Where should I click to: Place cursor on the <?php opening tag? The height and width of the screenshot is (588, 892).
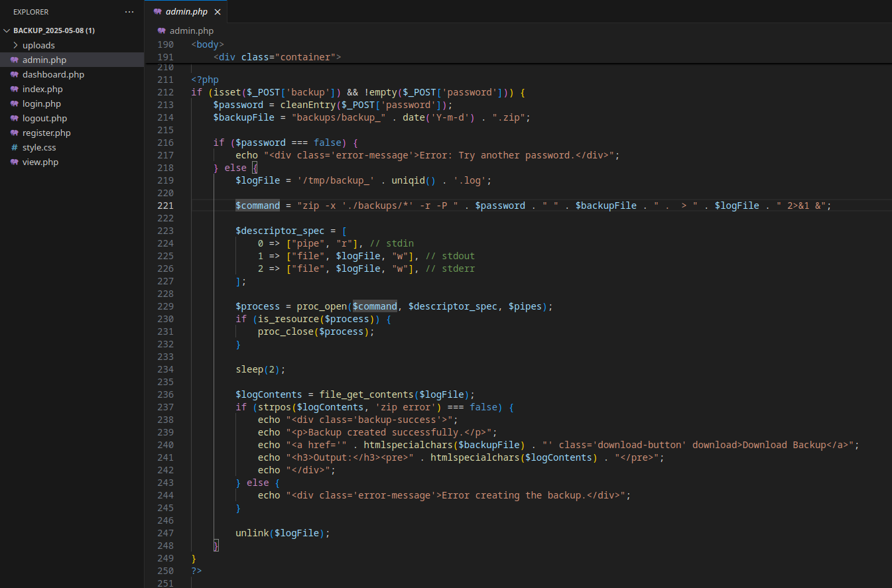tap(205, 80)
